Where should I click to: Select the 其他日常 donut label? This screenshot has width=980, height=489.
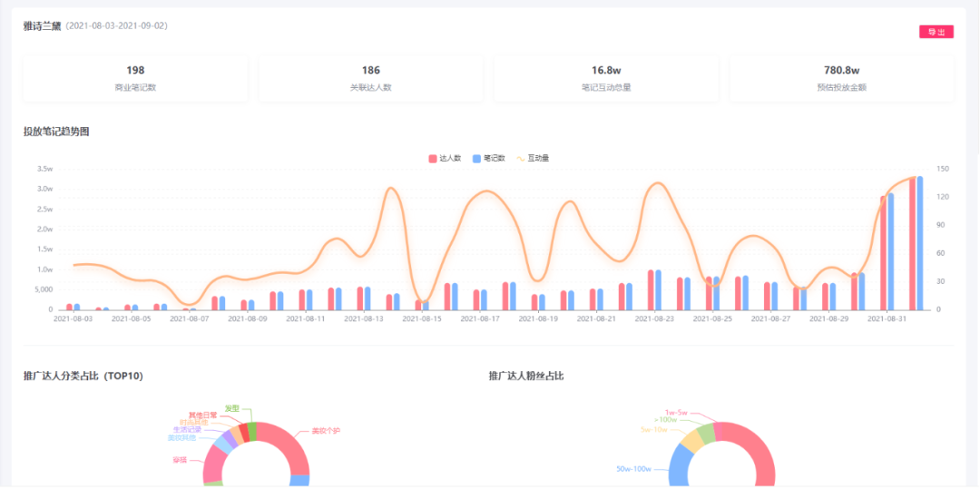(203, 416)
